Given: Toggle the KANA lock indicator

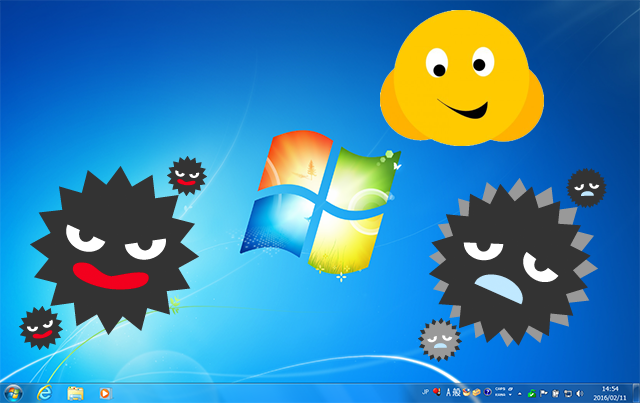Looking at the screenshot, I should (500, 395).
